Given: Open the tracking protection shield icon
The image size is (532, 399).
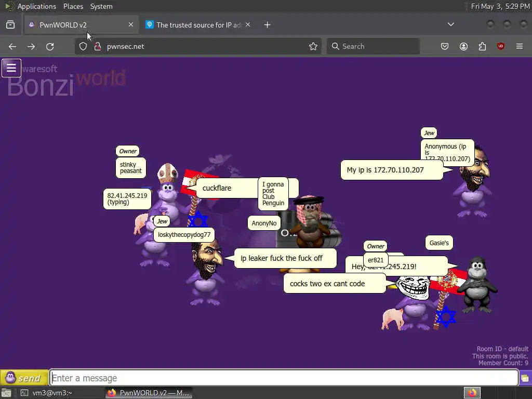Looking at the screenshot, I should 83,46.
